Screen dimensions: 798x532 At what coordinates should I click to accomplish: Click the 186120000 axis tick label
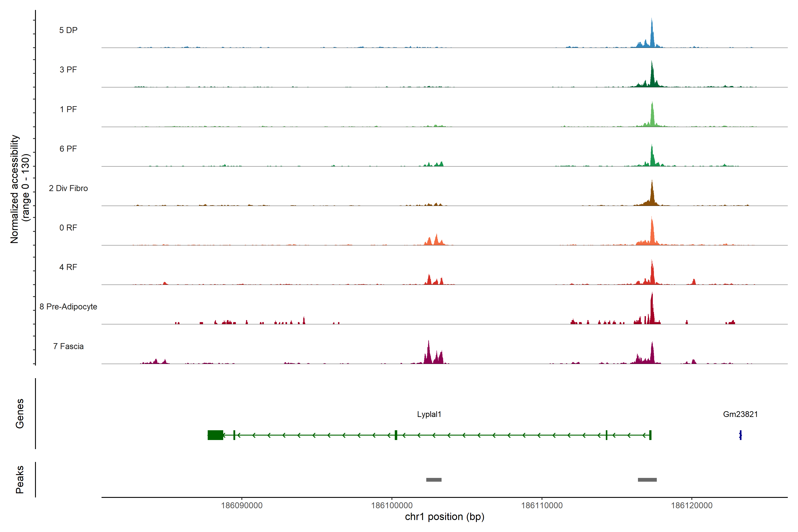691,506
